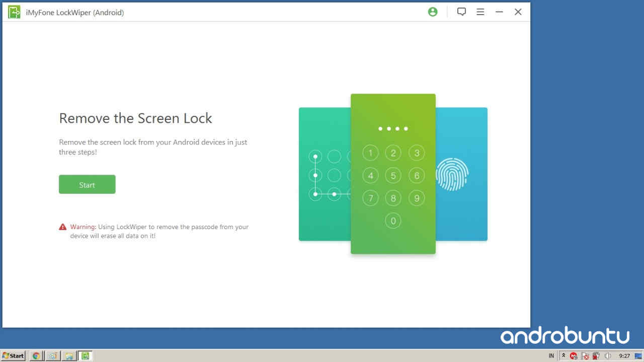Image resolution: width=644 pixels, height=362 pixels.
Task: Open the hamburger menu in the title bar
Action: pos(480,12)
